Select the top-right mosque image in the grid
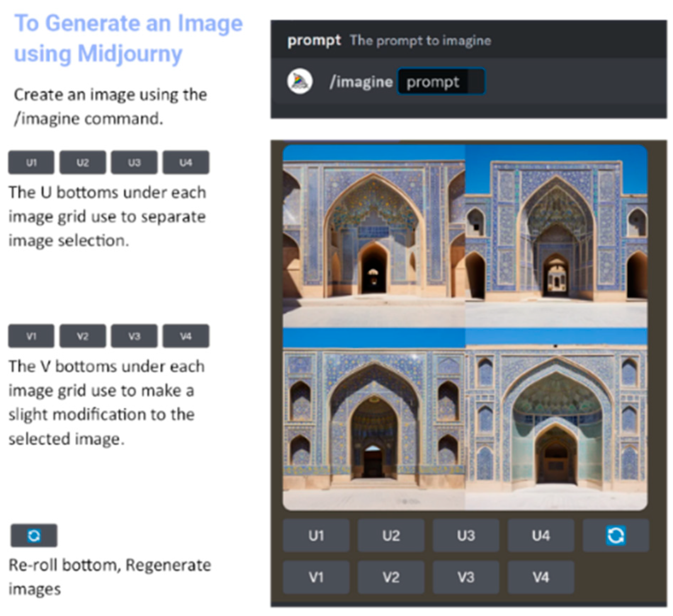The height and width of the screenshot is (616, 673). point(556,236)
